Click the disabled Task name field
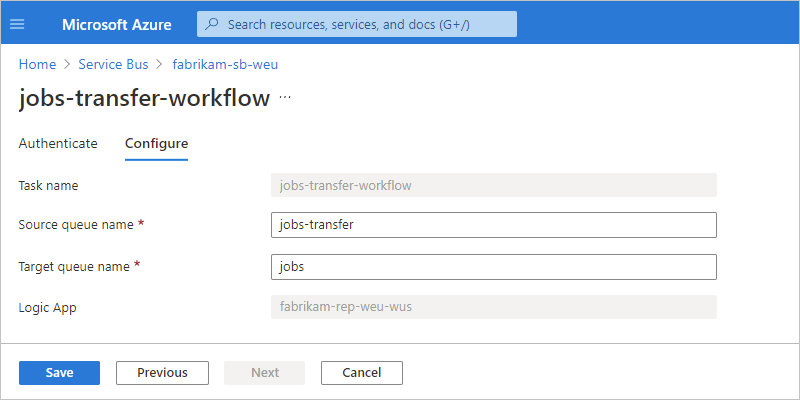Viewport: 800px width, 400px height. click(x=493, y=185)
